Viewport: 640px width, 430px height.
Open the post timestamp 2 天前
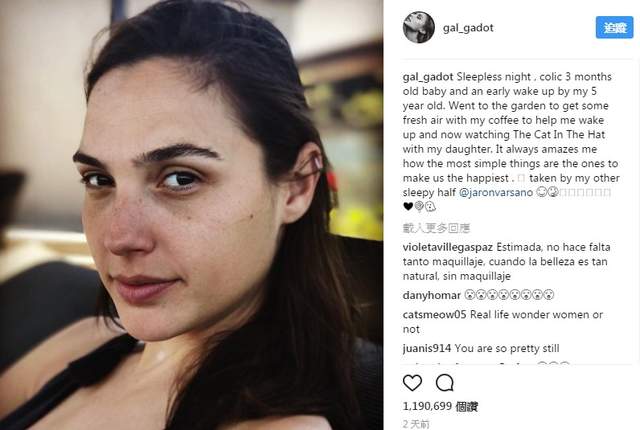[416, 424]
